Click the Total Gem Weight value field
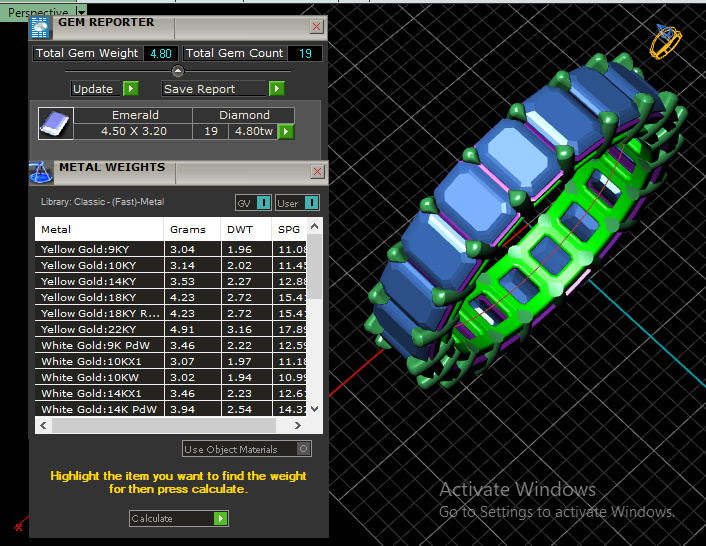Screen dimensions: 706x546 tap(160, 54)
